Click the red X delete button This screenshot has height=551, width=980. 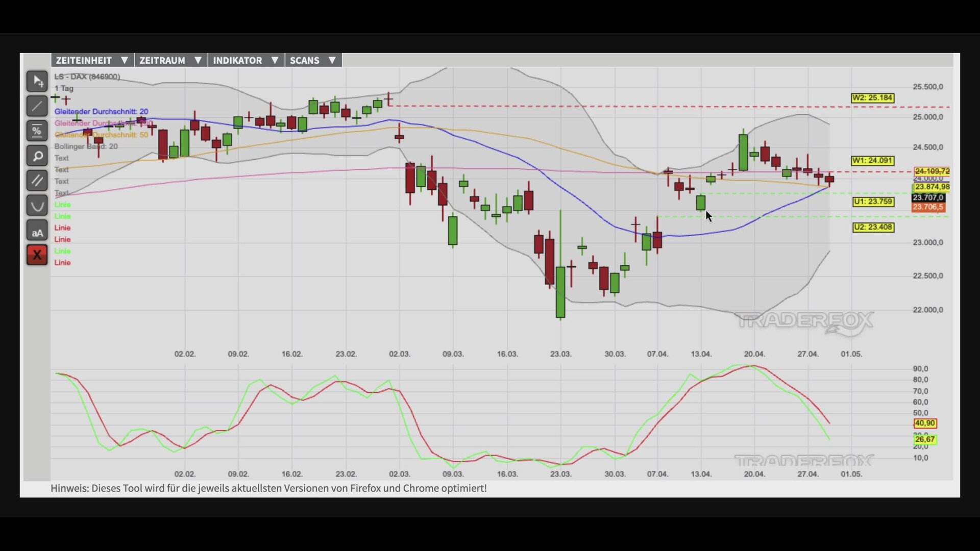pyautogui.click(x=37, y=255)
